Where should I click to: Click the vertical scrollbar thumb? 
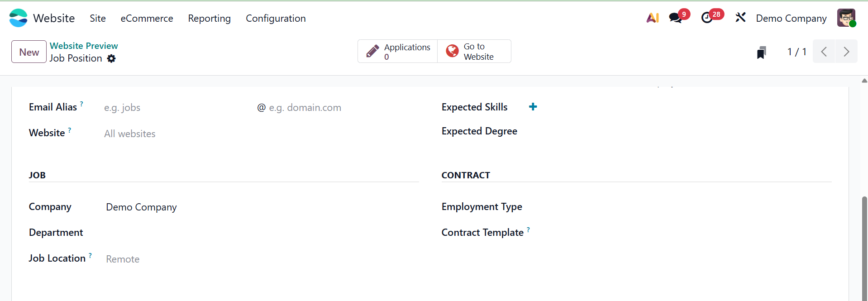[864, 244]
